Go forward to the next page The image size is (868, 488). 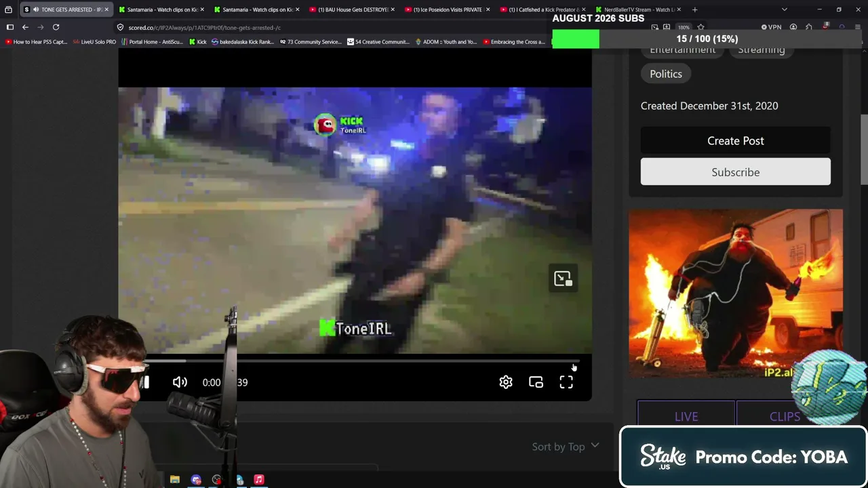coord(41,27)
